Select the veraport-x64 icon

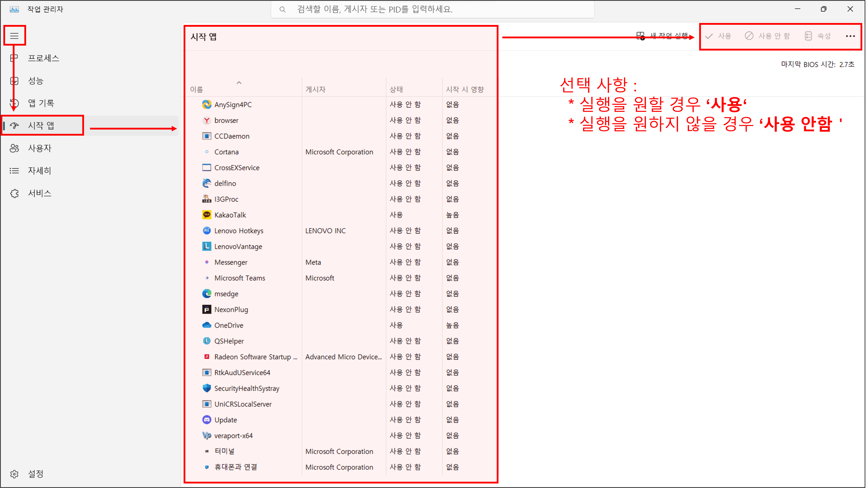[207, 436]
